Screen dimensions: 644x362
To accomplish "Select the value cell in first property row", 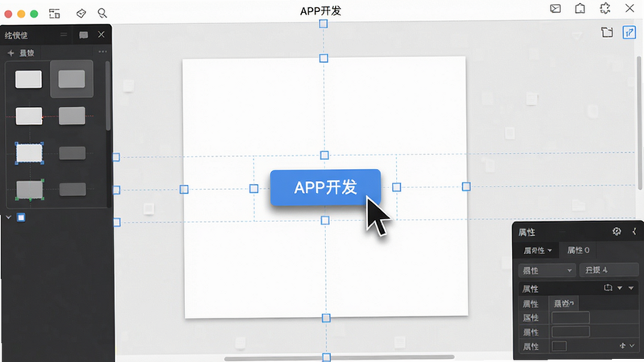I will pos(564,304).
